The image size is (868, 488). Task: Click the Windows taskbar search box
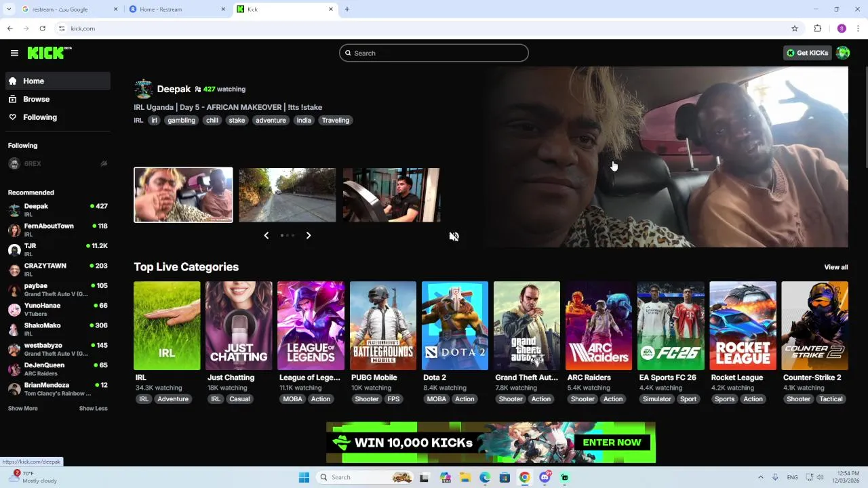[x=366, y=477]
